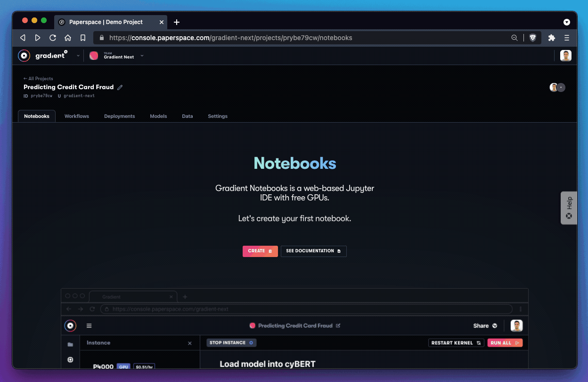Open the user profile avatar in header
This screenshot has width=588, height=382.
[566, 56]
